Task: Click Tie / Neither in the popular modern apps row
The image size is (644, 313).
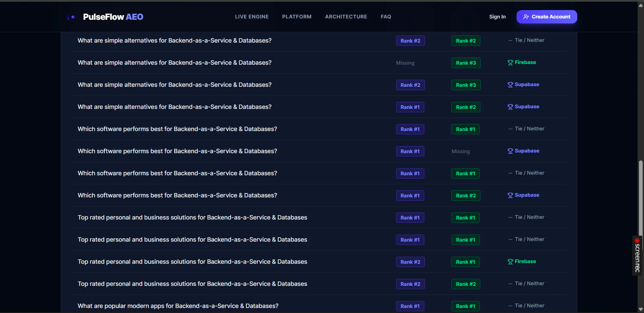Action: 526,306
